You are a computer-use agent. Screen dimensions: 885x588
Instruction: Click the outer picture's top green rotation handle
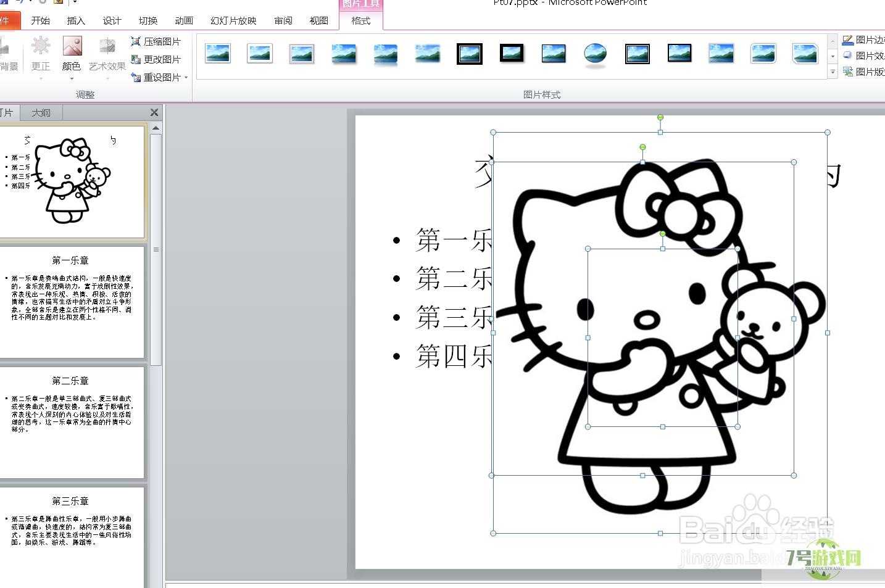660,117
